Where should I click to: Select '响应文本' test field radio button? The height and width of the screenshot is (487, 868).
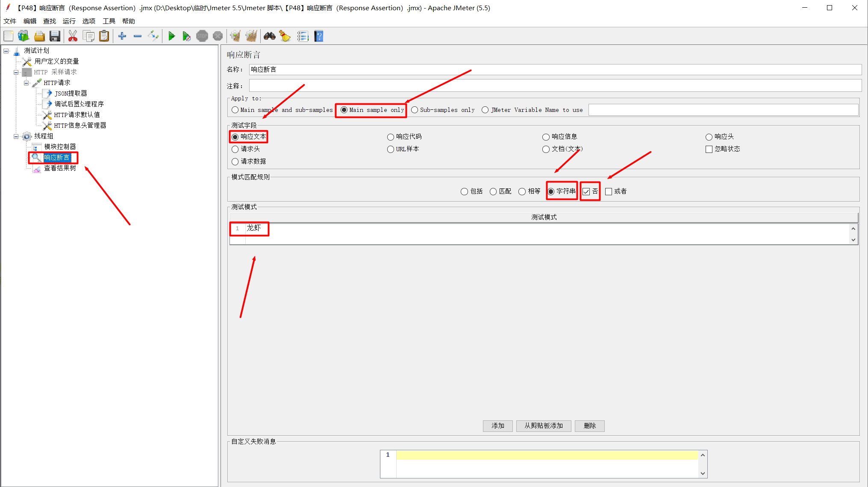point(235,136)
